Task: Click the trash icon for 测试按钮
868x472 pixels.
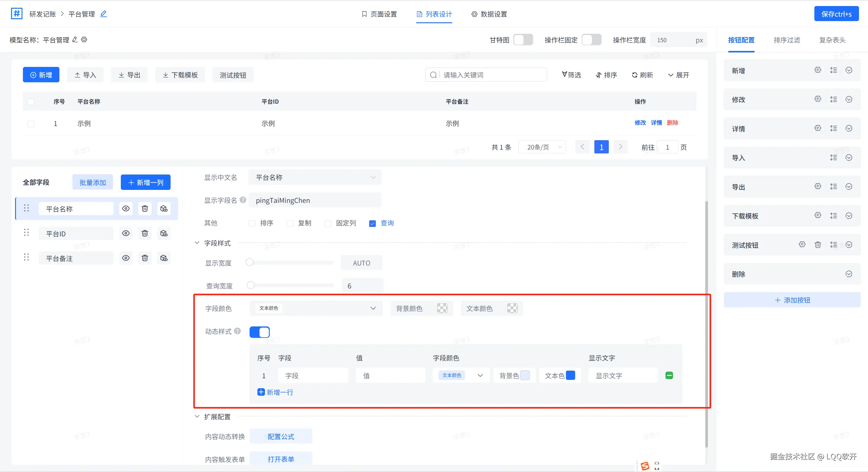Action: (818, 245)
